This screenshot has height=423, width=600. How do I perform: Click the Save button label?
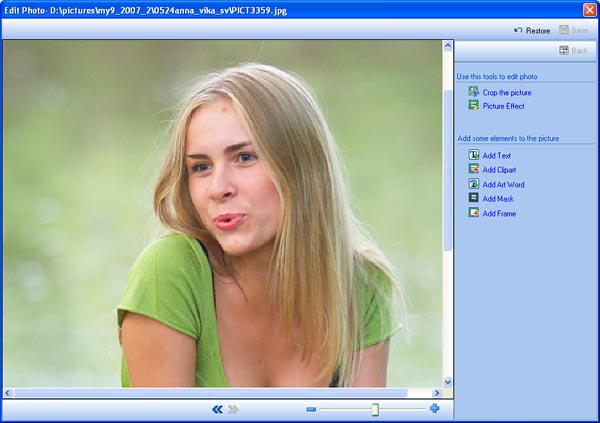click(x=579, y=30)
